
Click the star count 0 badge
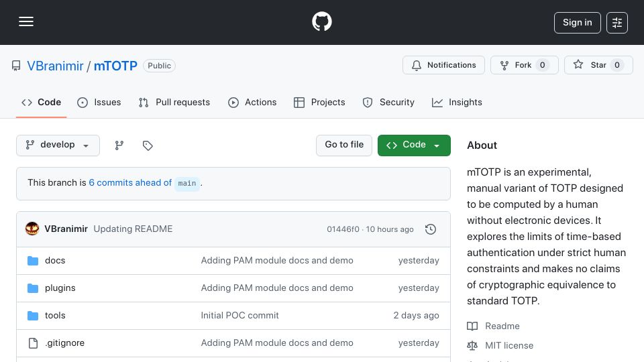tap(617, 65)
